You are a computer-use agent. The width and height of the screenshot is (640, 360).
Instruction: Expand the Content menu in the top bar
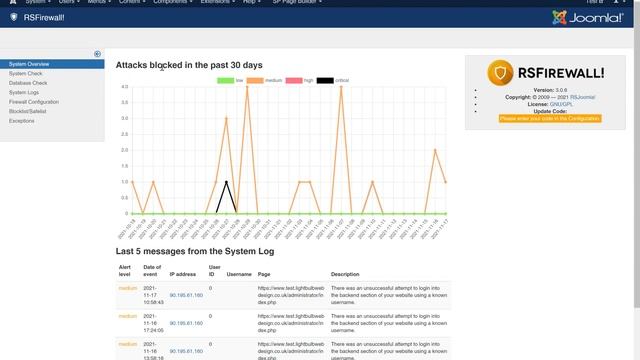click(x=132, y=2)
